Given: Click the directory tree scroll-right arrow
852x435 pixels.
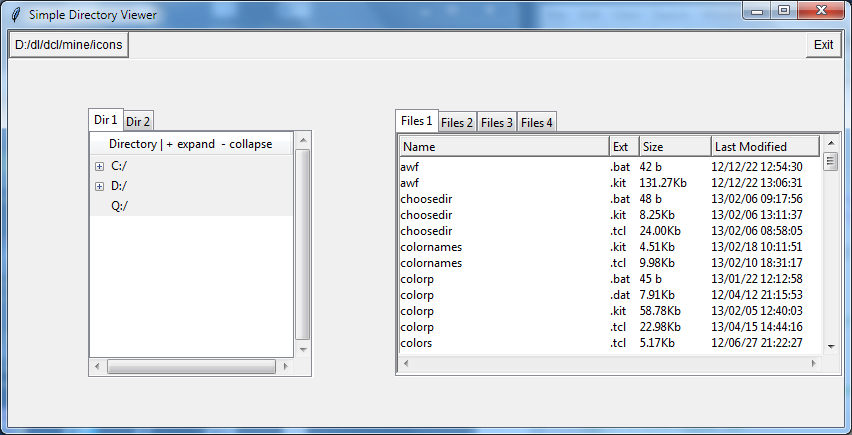Looking at the screenshot, I should coord(286,367).
